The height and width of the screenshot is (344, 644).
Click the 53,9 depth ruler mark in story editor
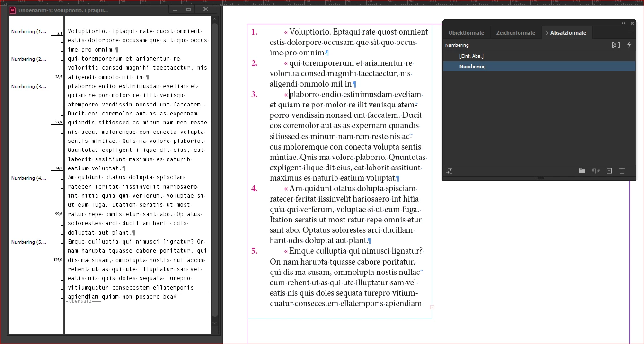pos(58,122)
